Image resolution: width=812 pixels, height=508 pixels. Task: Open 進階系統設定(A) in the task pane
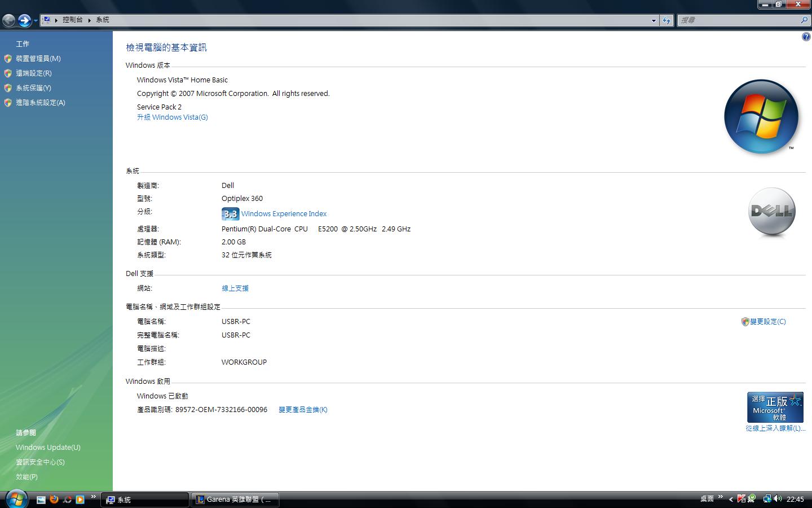click(41, 103)
